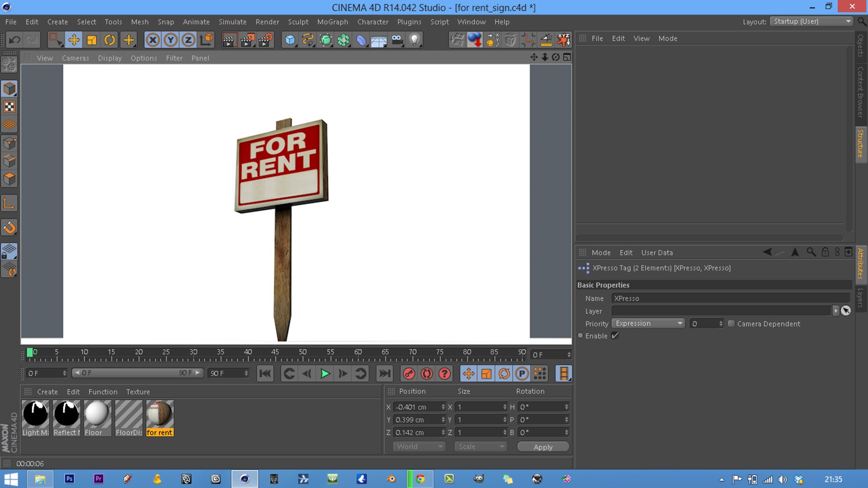The image size is (868, 488).
Task: Open the Cube primitive object icon
Action: click(290, 40)
